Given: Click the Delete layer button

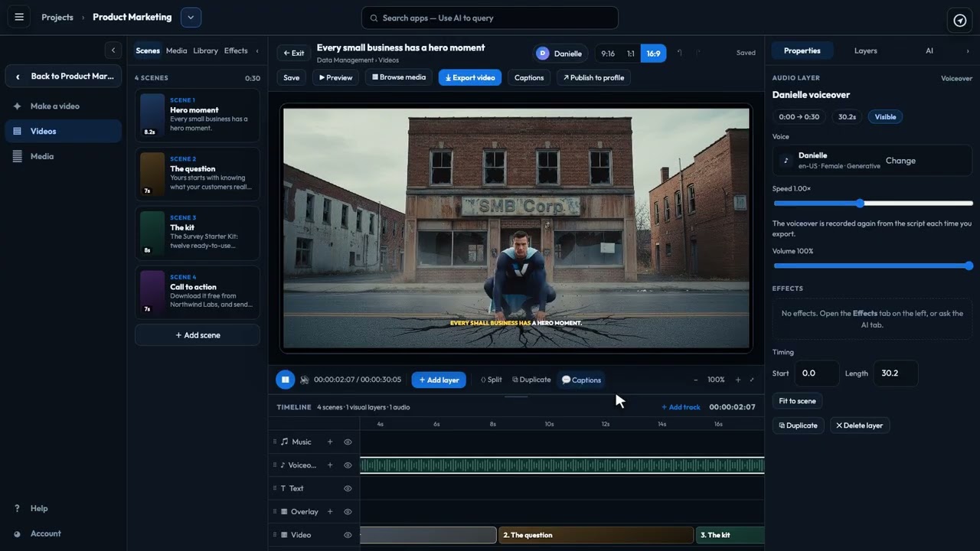Looking at the screenshot, I should pos(859,425).
